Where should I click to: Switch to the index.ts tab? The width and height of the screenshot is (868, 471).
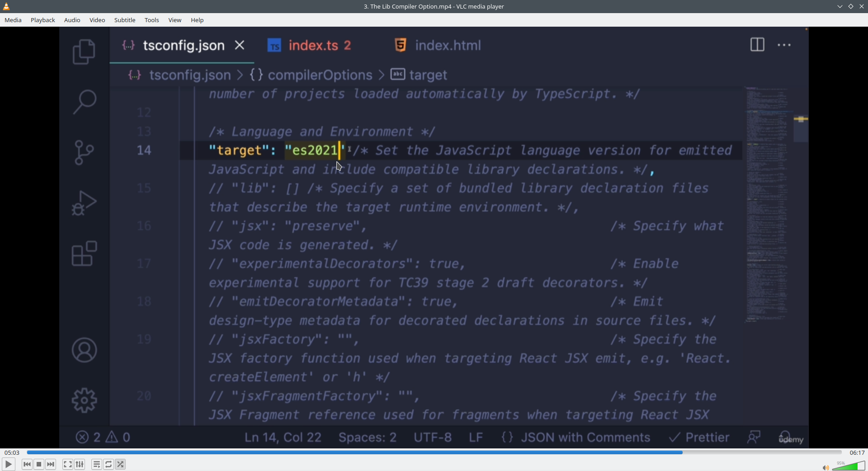[310, 45]
